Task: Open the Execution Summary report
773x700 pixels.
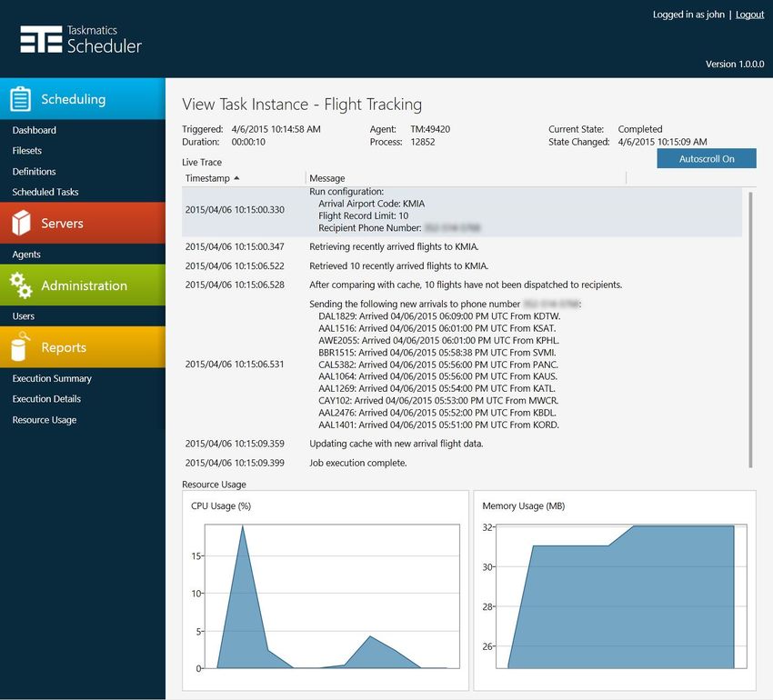Action: click(x=52, y=378)
